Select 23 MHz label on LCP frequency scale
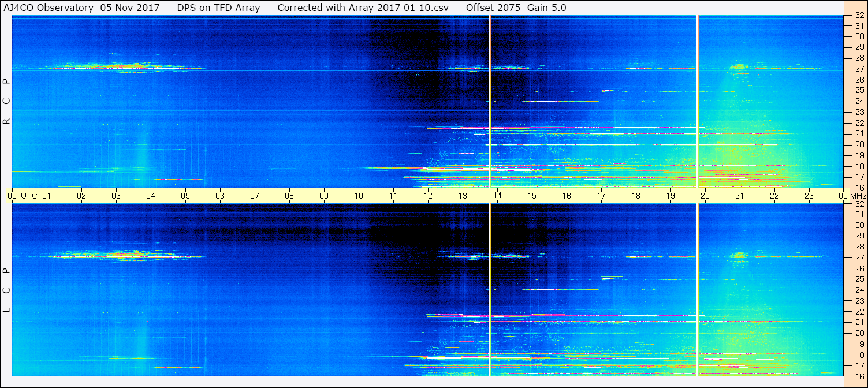Image resolution: width=868 pixels, height=388 pixels. 859,301
